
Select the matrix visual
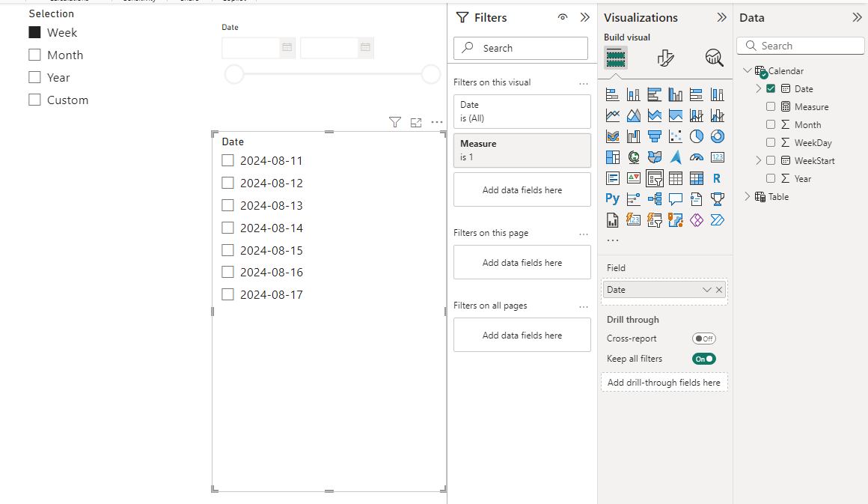697,178
